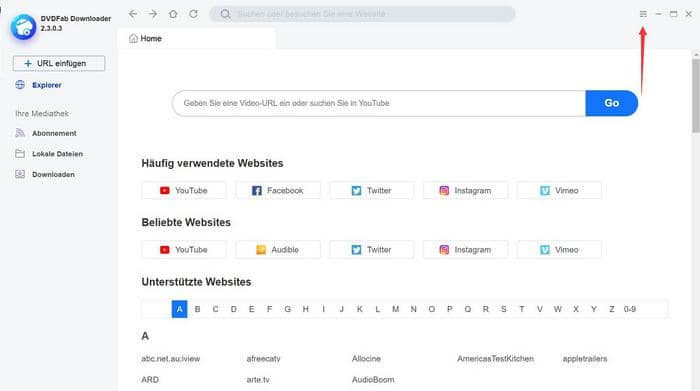The width and height of the screenshot is (700, 391).
Task: Open Audible under Beliebte Websites
Action: click(x=278, y=250)
